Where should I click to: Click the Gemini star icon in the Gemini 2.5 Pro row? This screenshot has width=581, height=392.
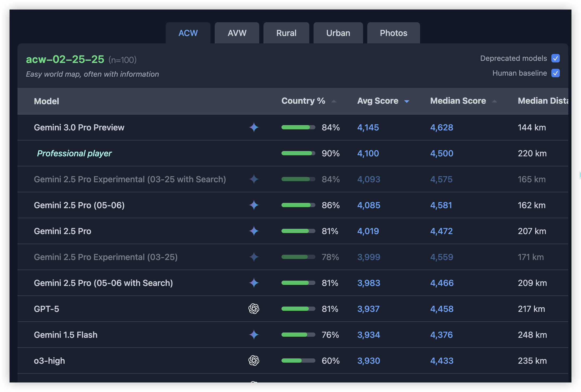[254, 231]
